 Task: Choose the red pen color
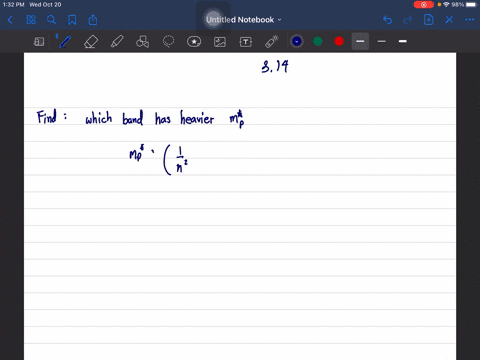[x=339, y=41]
